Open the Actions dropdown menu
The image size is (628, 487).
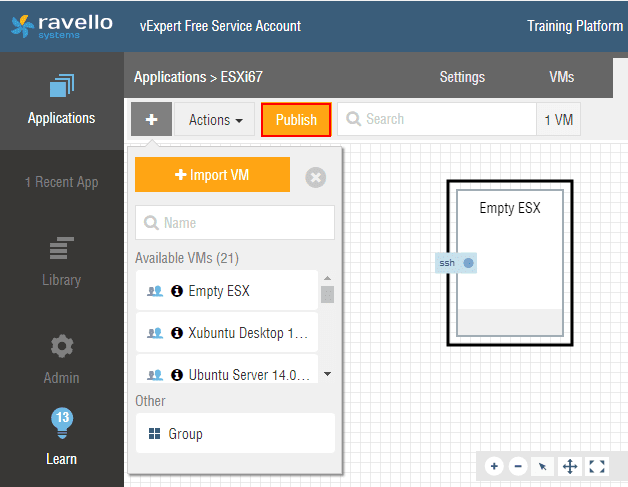[215, 120]
